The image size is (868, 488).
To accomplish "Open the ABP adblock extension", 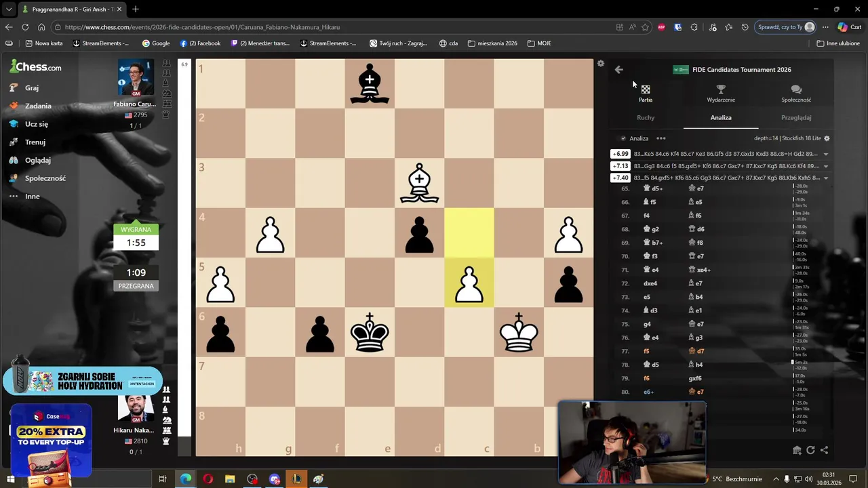I will coord(661,27).
